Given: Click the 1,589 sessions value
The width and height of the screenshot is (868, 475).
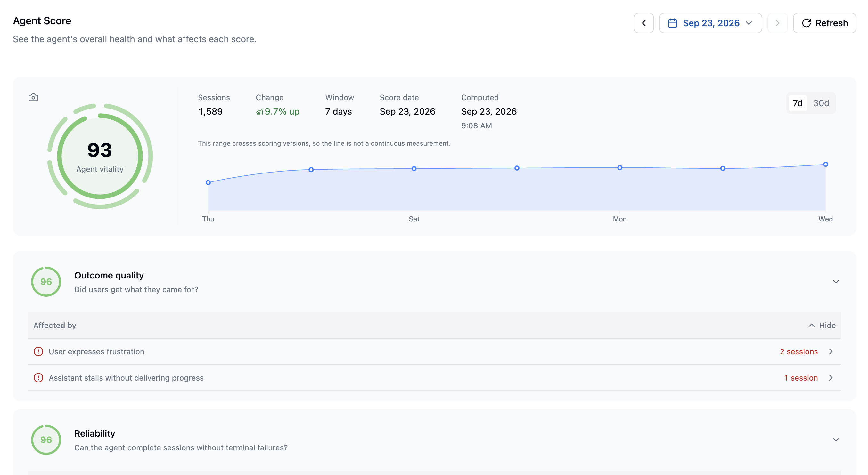Looking at the screenshot, I should click(210, 111).
